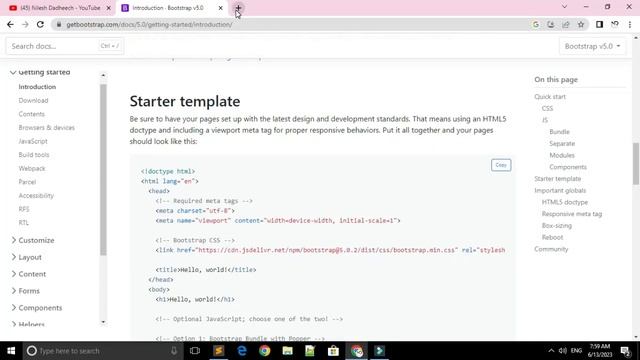Viewport: 640px width, 360px height.
Task: Open Task View on taskbar
Action: (195, 351)
